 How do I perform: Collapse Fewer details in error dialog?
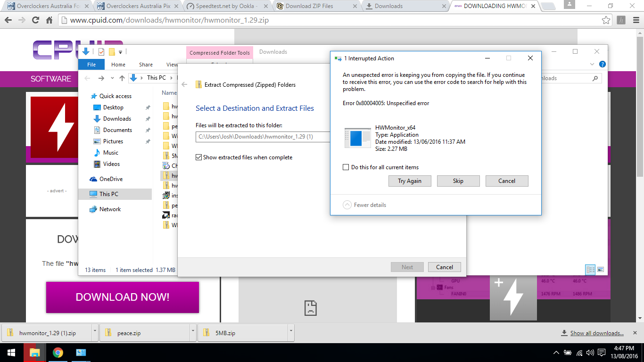tap(364, 205)
